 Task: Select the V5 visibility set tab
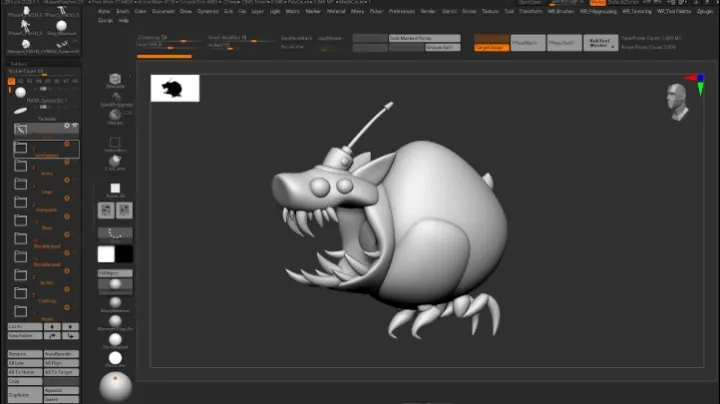(48, 81)
